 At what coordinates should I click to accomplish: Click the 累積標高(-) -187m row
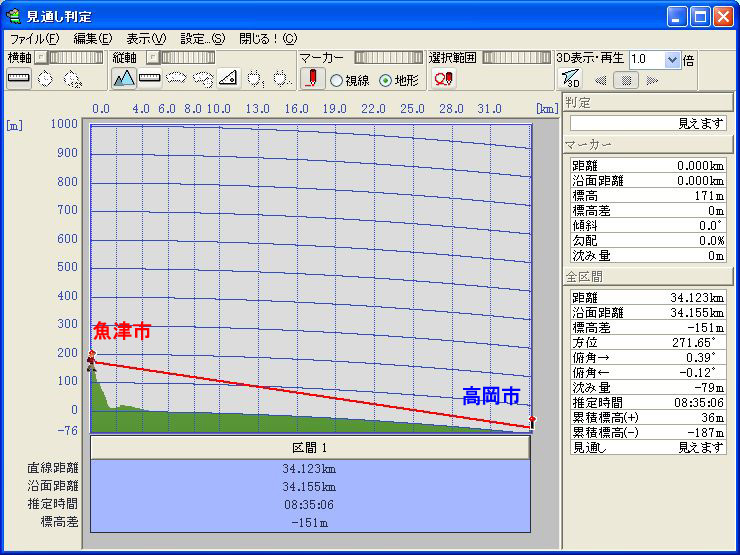[648, 432]
